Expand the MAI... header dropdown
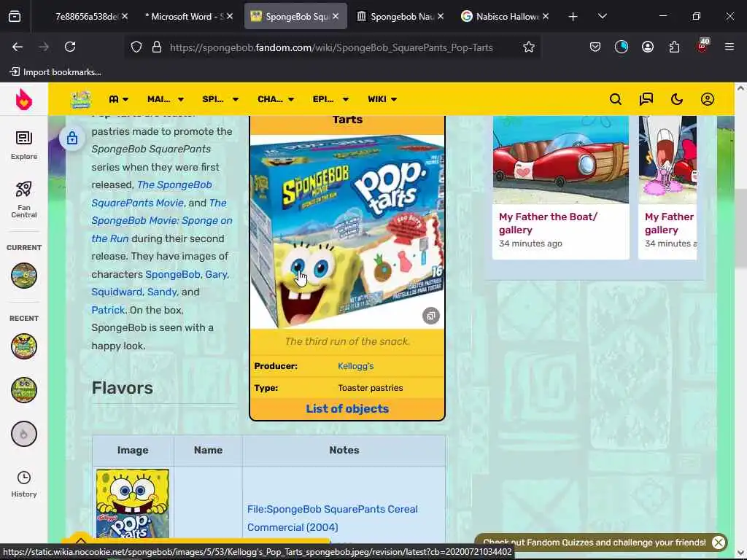Screen dimensions: 747x560 click(166, 99)
